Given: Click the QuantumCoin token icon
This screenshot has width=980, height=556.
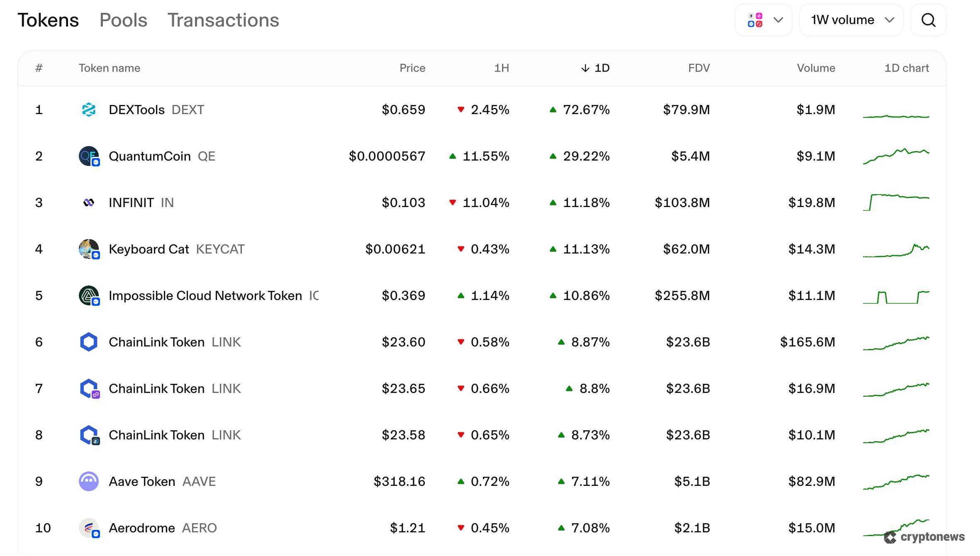Looking at the screenshot, I should (89, 156).
